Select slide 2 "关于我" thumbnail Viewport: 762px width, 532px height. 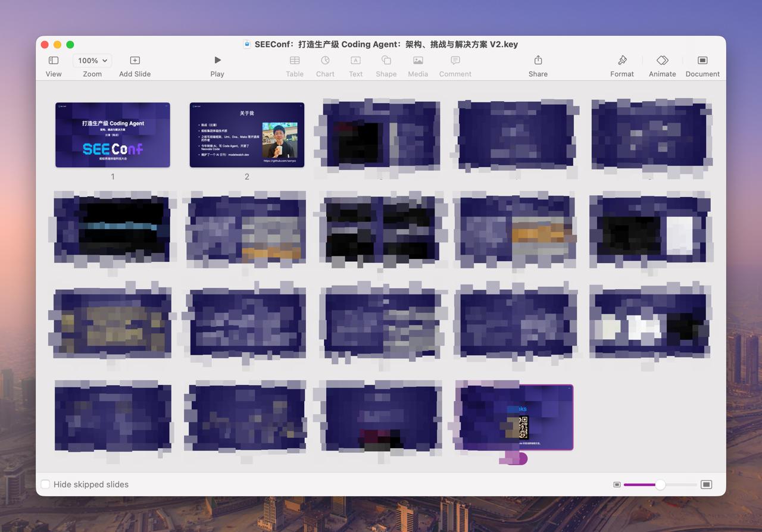click(x=246, y=135)
